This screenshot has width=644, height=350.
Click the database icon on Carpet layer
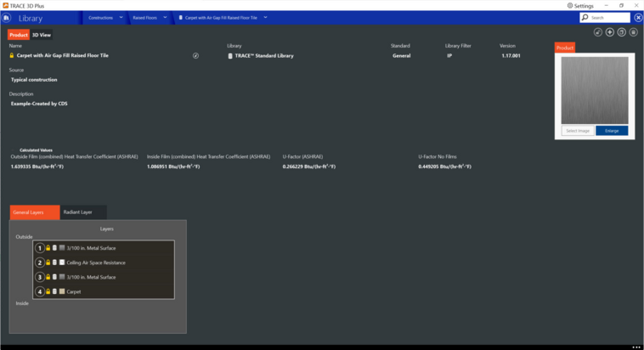tap(54, 291)
